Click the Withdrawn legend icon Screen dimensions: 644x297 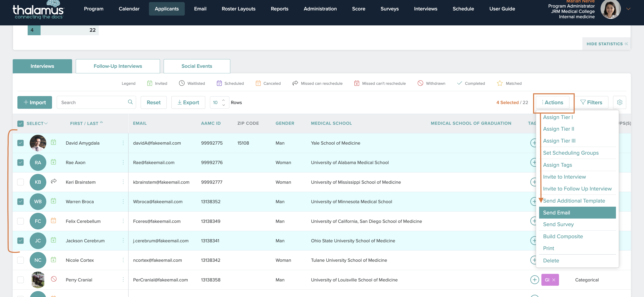click(x=420, y=83)
